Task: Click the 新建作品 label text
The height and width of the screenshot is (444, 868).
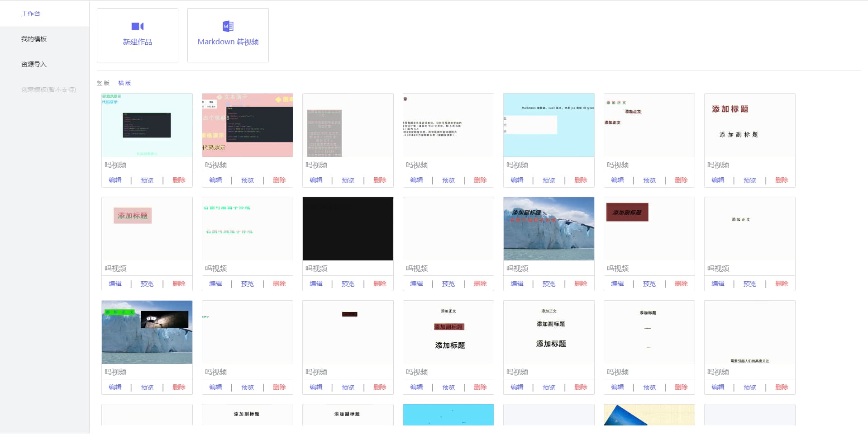Action: point(137,42)
